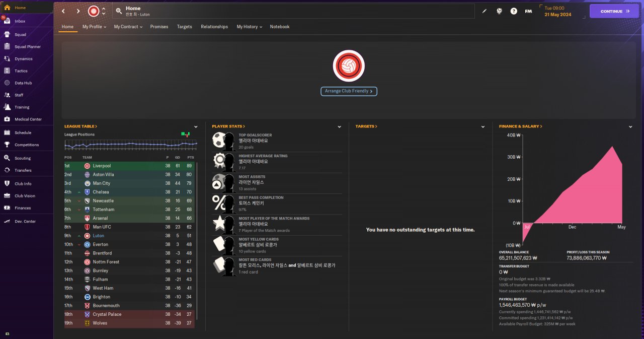Expand the Targets panel options chevron
644x339 pixels.
pos(483,127)
